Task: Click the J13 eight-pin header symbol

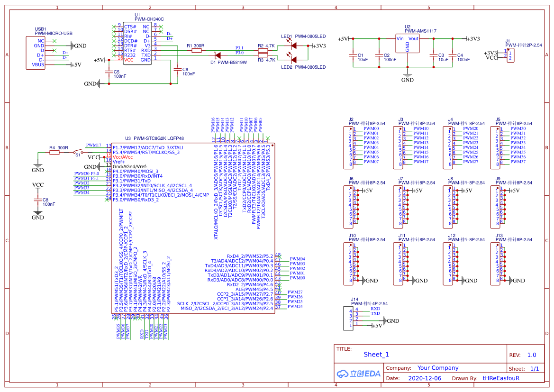Action: [x=495, y=264]
